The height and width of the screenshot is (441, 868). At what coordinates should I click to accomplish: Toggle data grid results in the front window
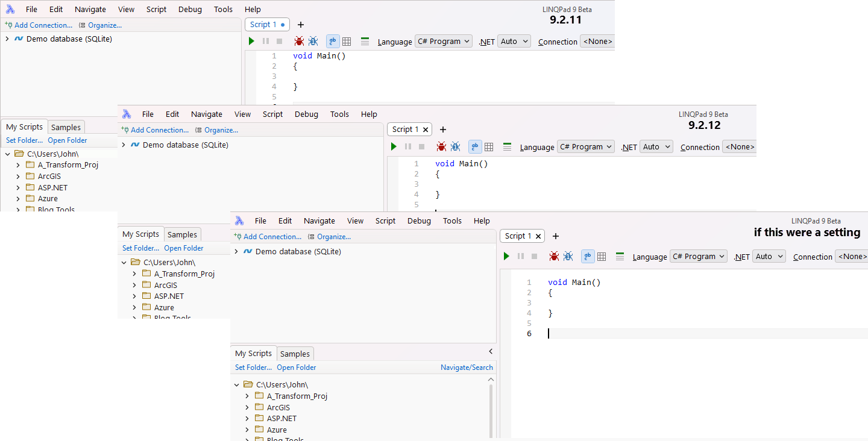point(602,256)
